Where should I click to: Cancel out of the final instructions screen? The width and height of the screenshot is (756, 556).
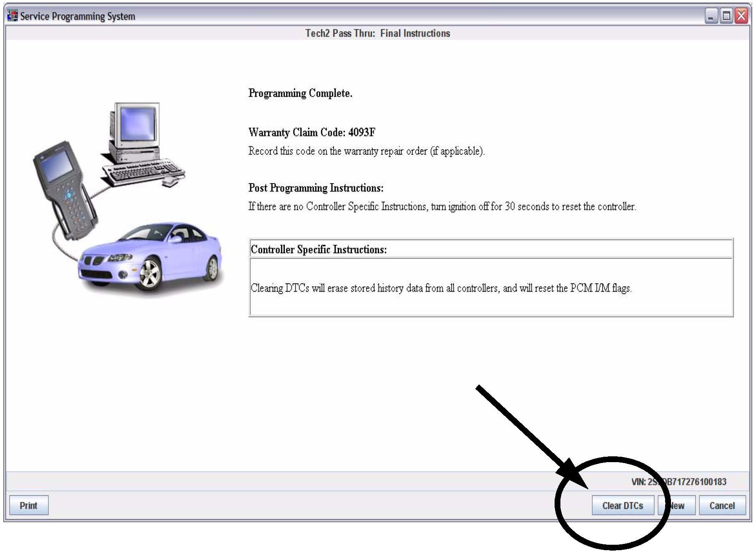click(722, 505)
